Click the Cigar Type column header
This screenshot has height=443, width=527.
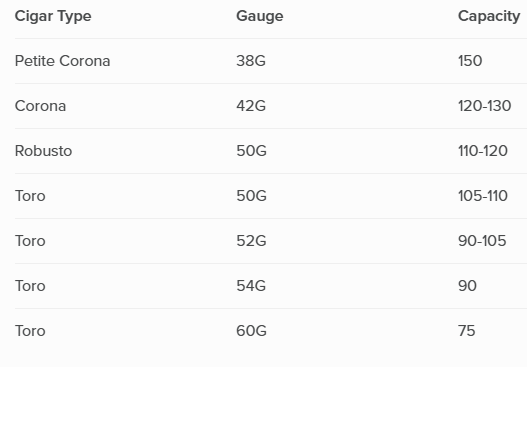coord(53,16)
